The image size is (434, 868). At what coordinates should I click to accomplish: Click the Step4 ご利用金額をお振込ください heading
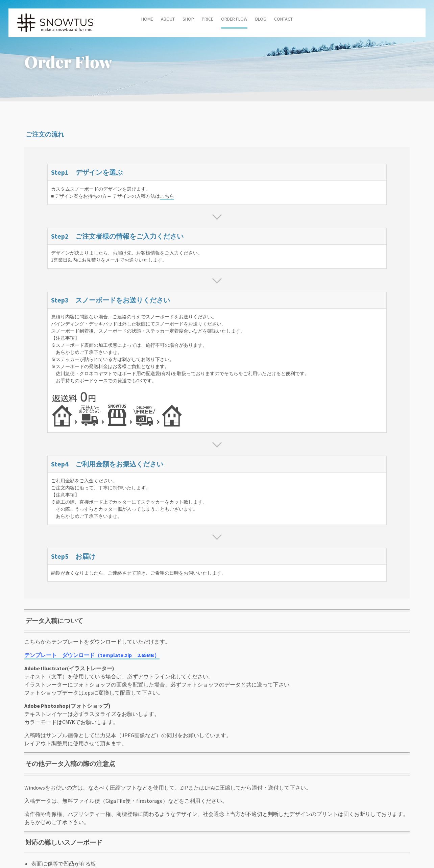[x=107, y=464]
